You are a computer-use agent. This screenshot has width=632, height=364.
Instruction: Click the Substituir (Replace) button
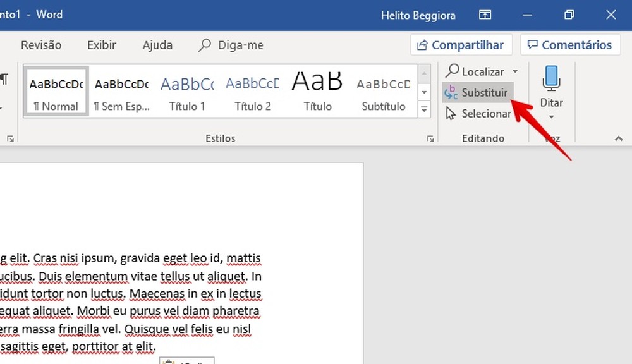478,93
